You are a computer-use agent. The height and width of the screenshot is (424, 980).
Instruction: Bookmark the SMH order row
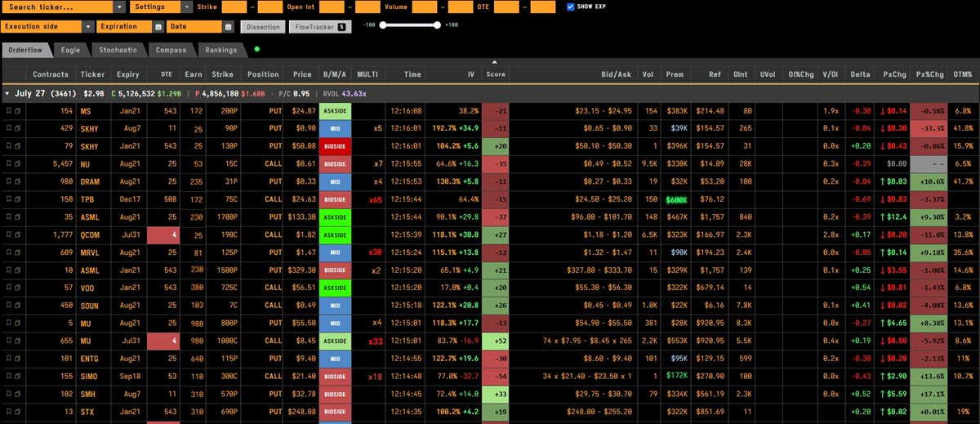[8, 395]
